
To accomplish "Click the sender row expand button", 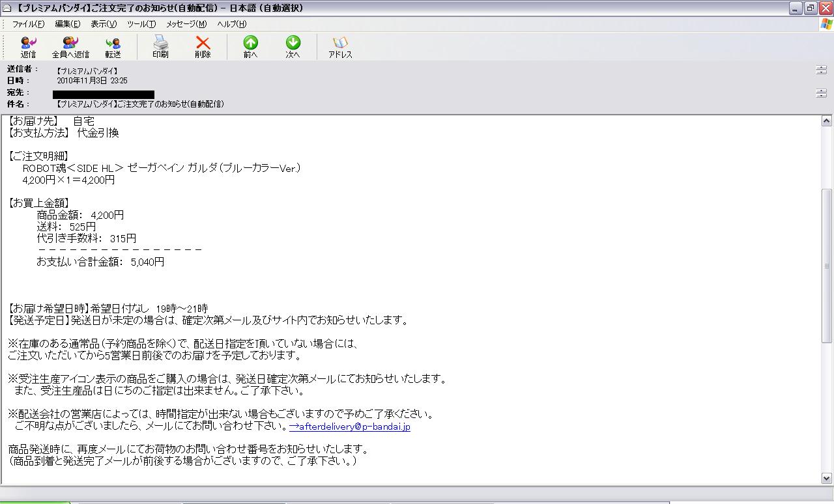I will pos(821,70).
